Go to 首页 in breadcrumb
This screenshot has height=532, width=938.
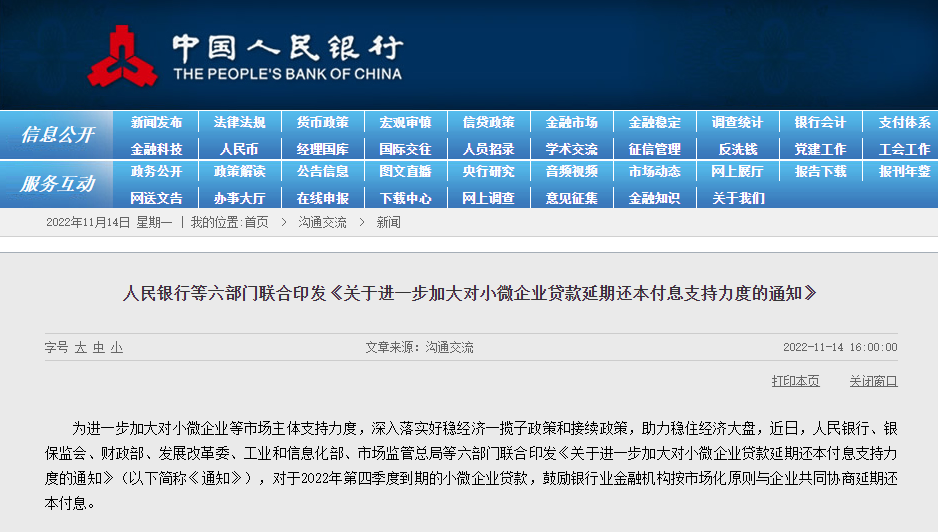[257, 223]
